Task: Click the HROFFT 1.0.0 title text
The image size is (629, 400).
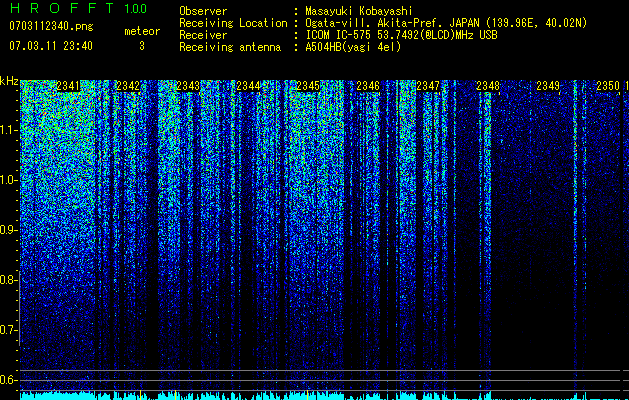Action: point(78,8)
